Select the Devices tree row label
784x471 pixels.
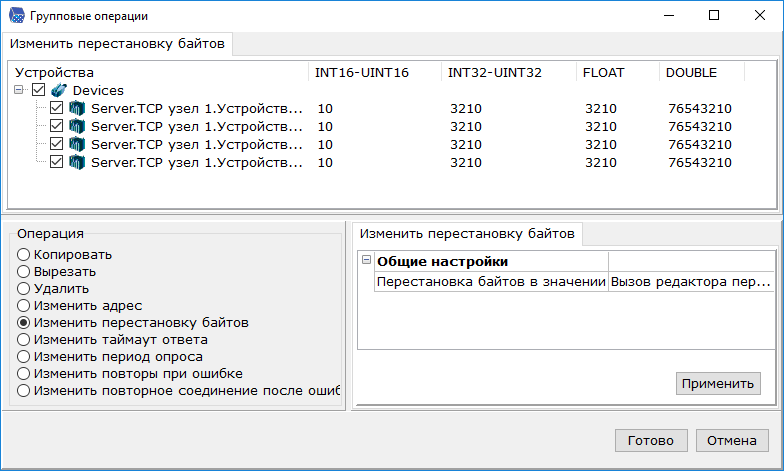click(98, 90)
